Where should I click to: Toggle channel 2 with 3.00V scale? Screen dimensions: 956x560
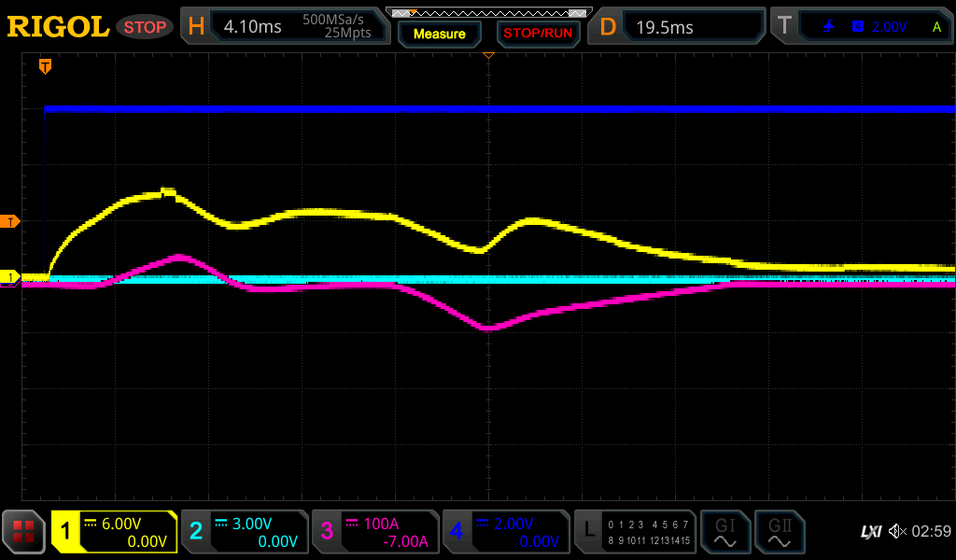pos(245,532)
